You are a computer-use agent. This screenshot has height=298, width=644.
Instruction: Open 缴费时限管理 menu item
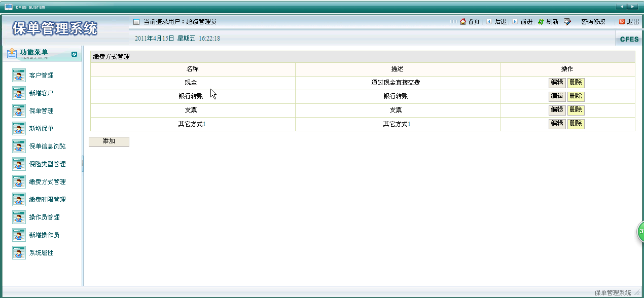pos(47,200)
